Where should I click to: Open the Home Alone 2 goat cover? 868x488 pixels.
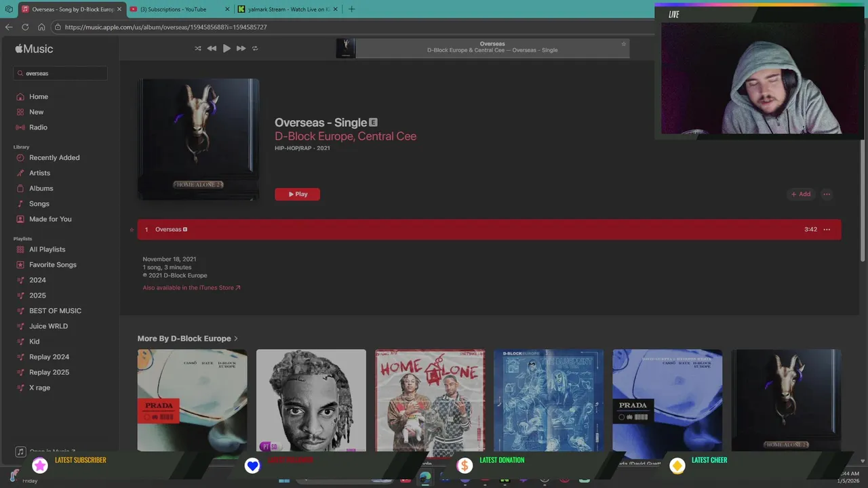[x=786, y=400]
